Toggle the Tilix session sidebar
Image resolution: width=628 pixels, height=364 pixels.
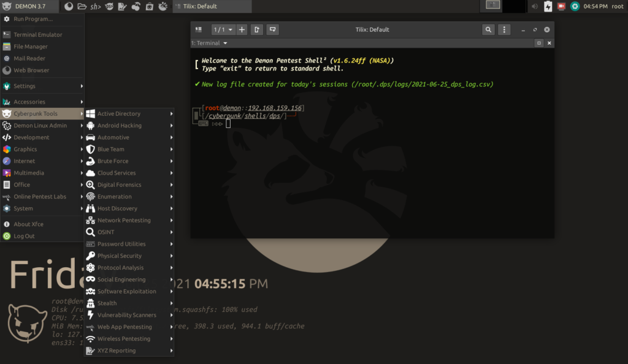pyautogui.click(x=199, y=29)
